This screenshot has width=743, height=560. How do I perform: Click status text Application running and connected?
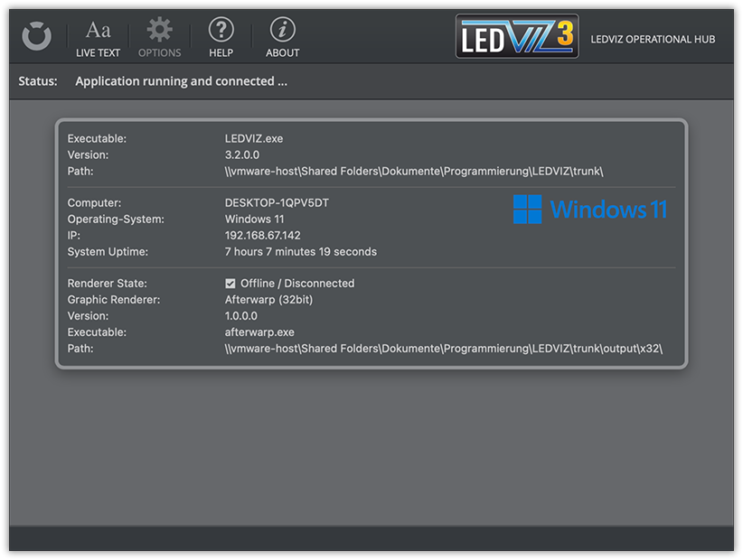(181, 81)
